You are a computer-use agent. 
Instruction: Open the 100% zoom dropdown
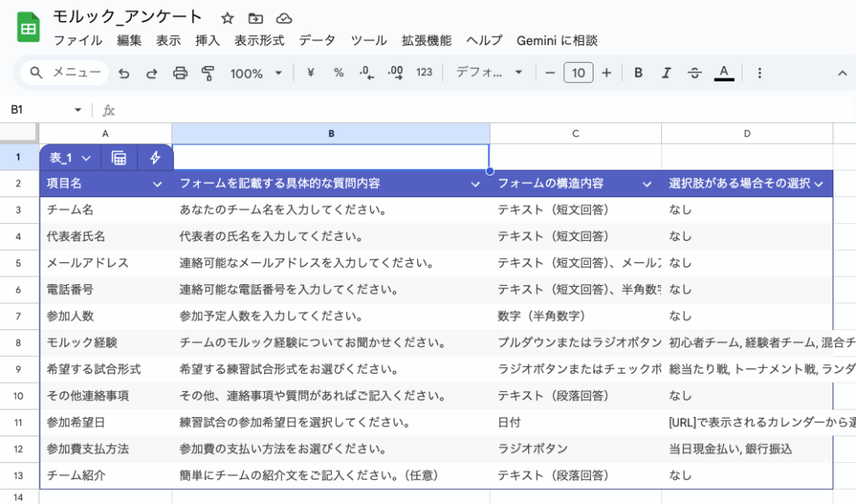(256, 73)
